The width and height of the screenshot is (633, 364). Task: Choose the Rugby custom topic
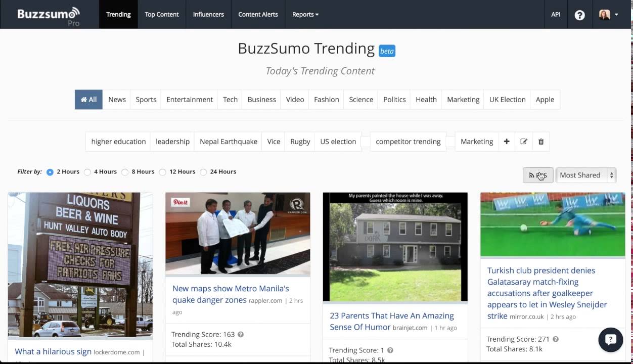click(300, 142)
